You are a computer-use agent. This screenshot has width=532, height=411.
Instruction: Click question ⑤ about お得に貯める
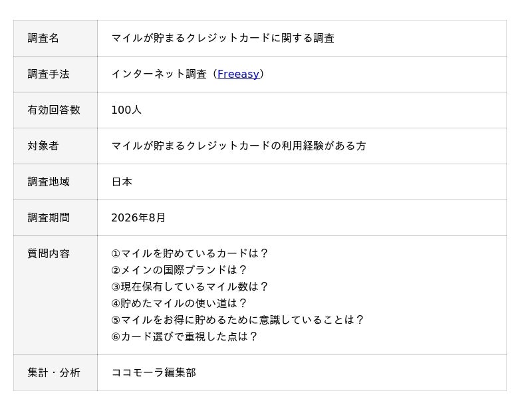click(237, 320)
